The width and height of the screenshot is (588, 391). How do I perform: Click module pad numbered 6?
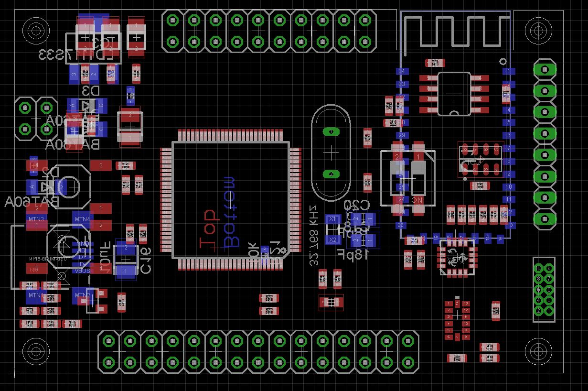coord(509,135)
